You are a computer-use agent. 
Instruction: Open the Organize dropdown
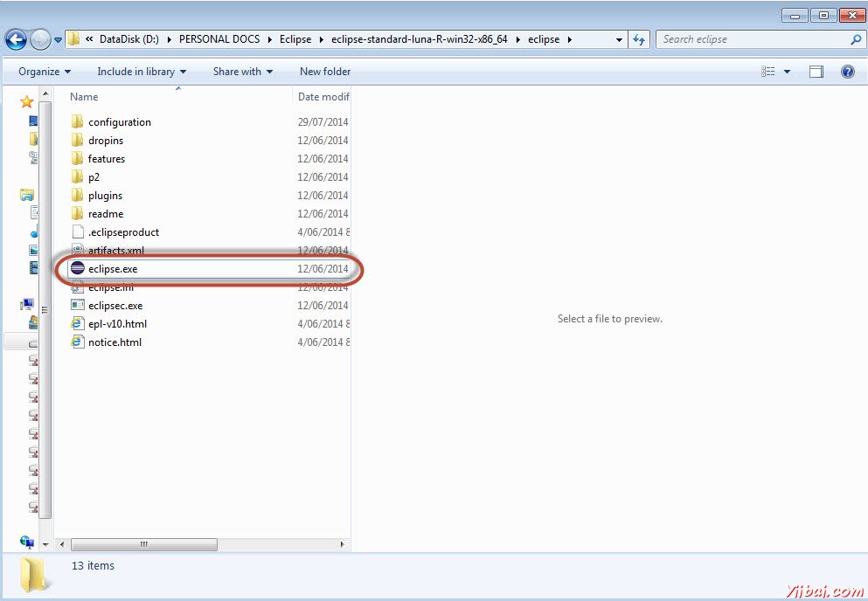pos(42,71)
